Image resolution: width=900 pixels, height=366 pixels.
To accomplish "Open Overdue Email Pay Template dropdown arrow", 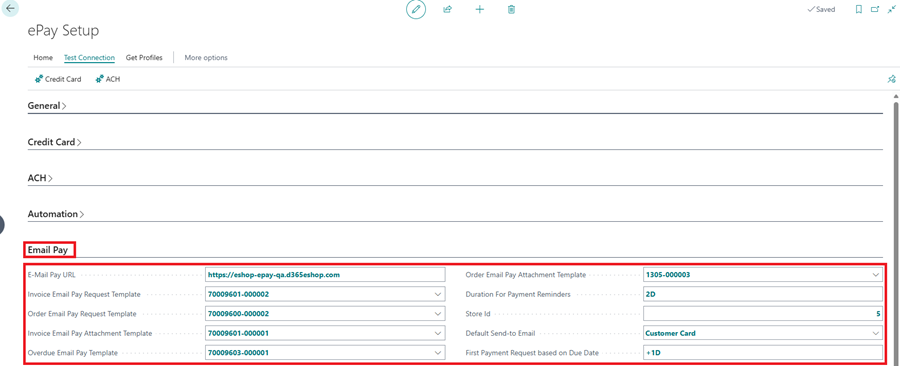I will click(438, 352).
